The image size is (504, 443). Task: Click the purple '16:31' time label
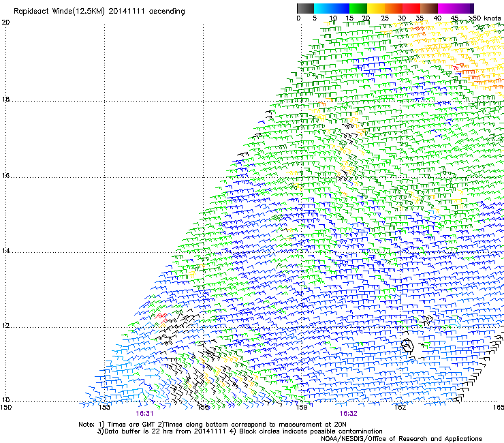tap(144, 414)
